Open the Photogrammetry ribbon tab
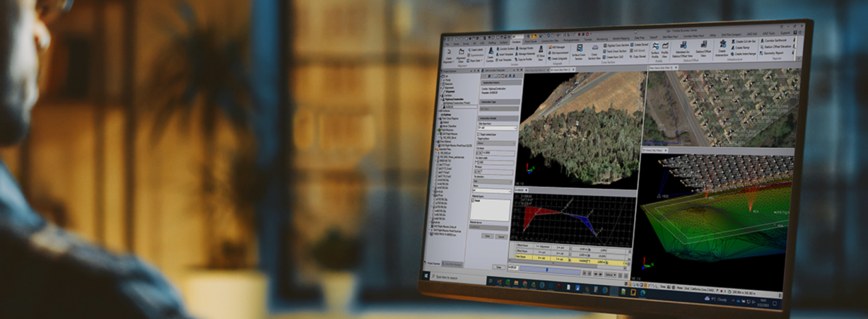The height and width of the screenshot is (319, 868). point(571,40)
